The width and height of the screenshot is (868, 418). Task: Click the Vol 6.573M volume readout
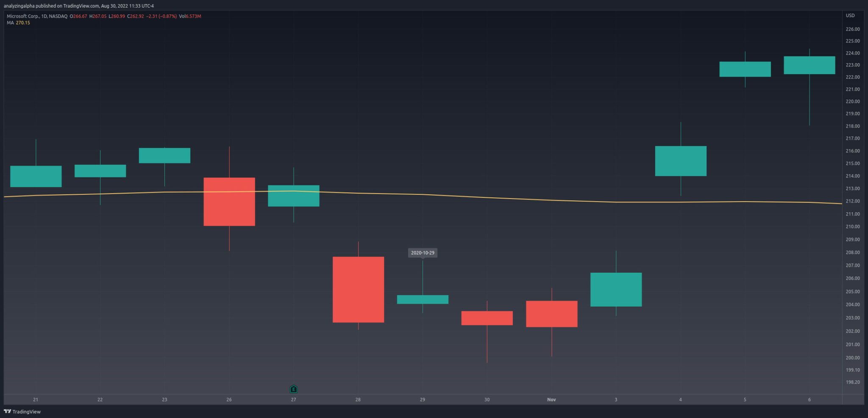(x=190, y=16)
